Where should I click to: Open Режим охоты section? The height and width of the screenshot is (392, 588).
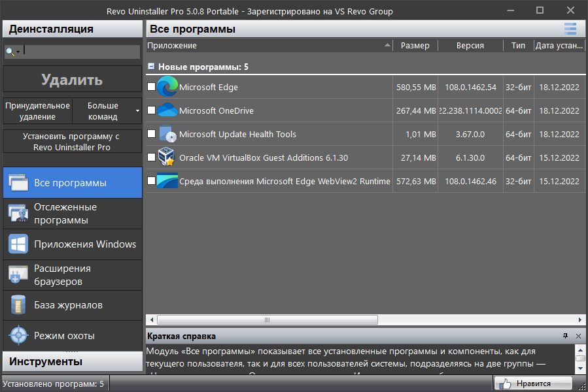tap(73, 336)
